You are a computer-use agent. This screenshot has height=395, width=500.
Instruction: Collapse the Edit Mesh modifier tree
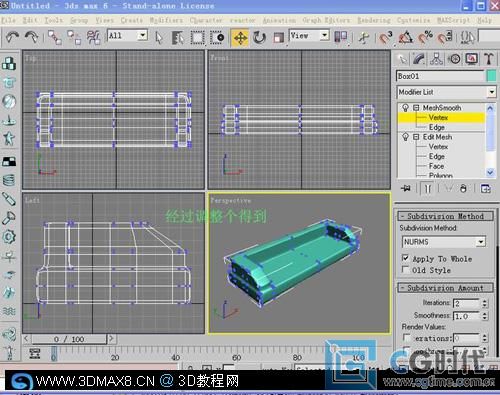pyautogui.click(x=416, y=137)
